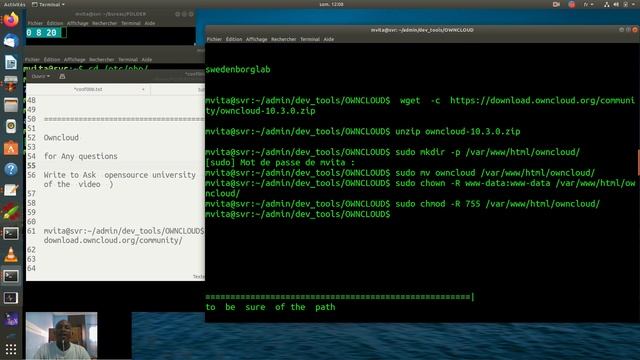Open Aide menu in OWNCLOUD terminal

point(329,39)
